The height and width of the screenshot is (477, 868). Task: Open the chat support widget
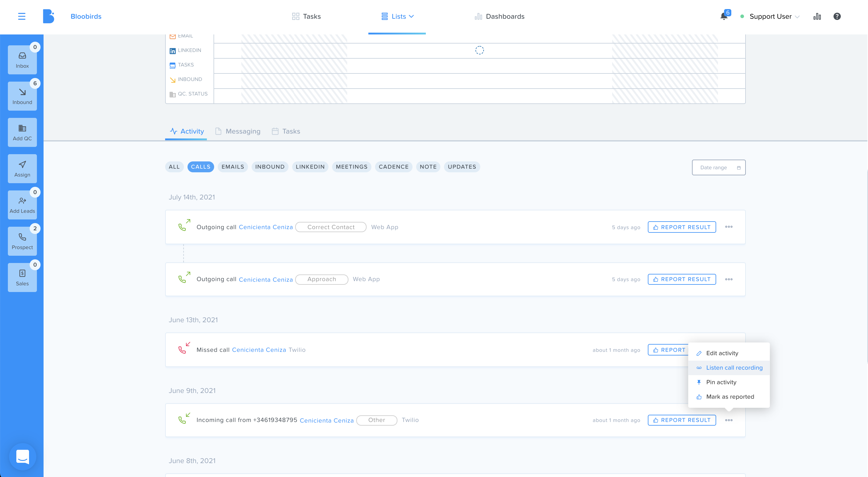pyautogui.click(x=23, y=457)
